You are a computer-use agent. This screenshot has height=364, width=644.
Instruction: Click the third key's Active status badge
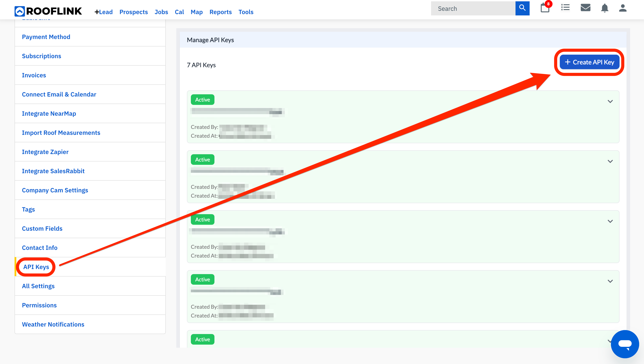point(203,219)
